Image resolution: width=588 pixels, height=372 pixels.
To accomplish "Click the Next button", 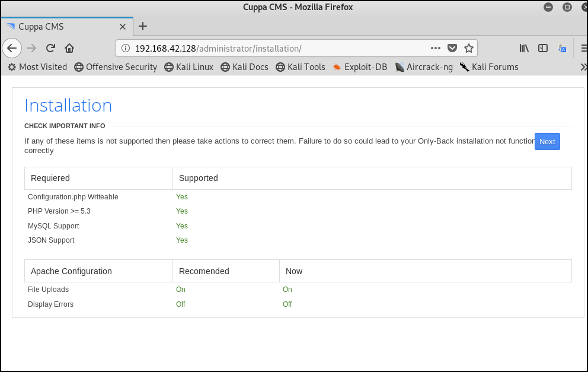I will 547,142.
